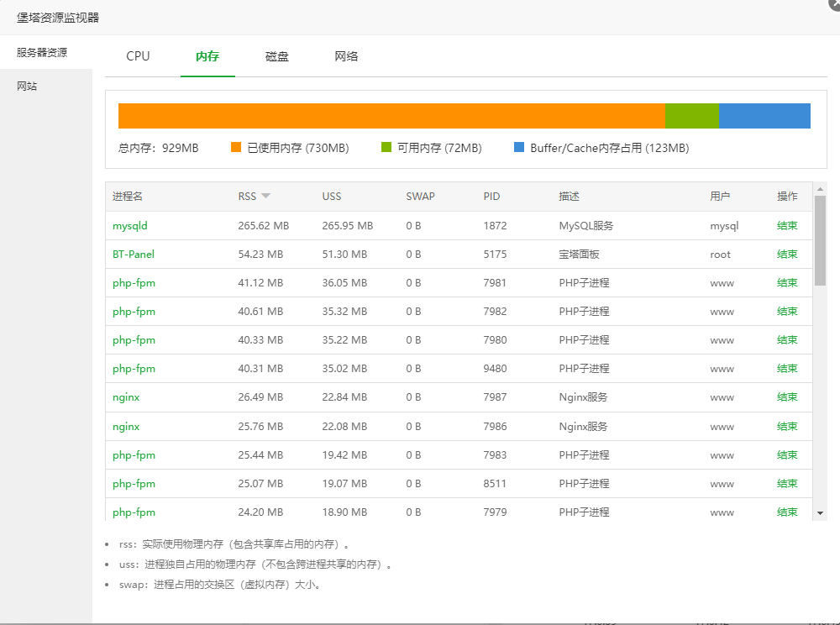Click the 用户 column header

point(720,196)
